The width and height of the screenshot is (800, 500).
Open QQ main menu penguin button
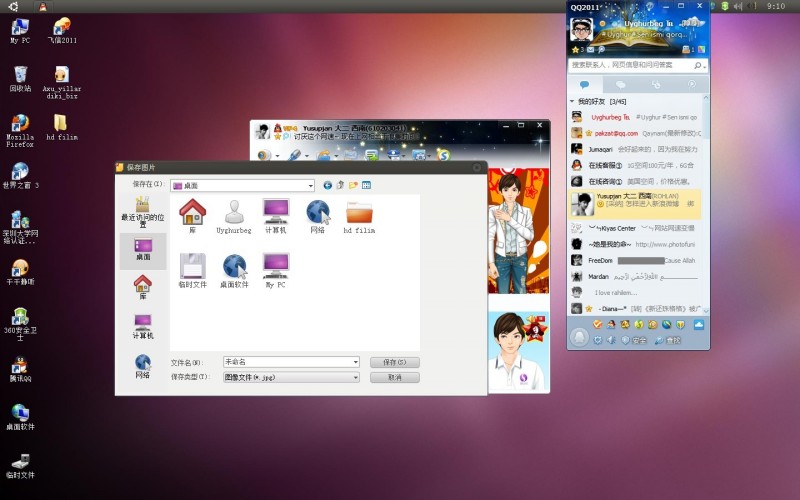(579, 338)
